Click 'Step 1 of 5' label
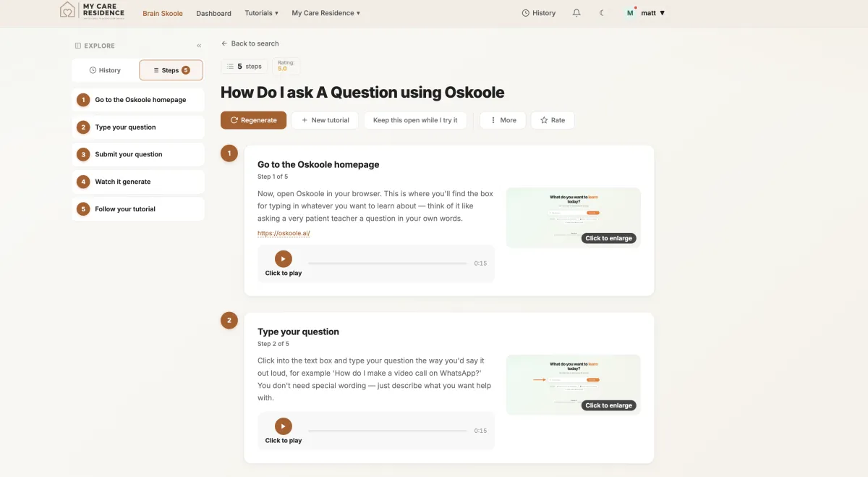Viewport: 868px width, 477px height. (x=273, y=177)
